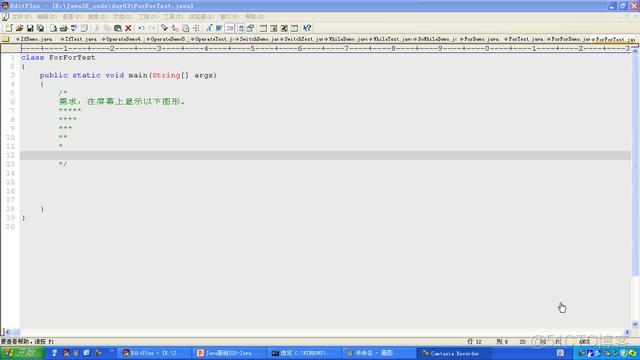Open the Camtasia Recorder taskbar button

[453, 353]
